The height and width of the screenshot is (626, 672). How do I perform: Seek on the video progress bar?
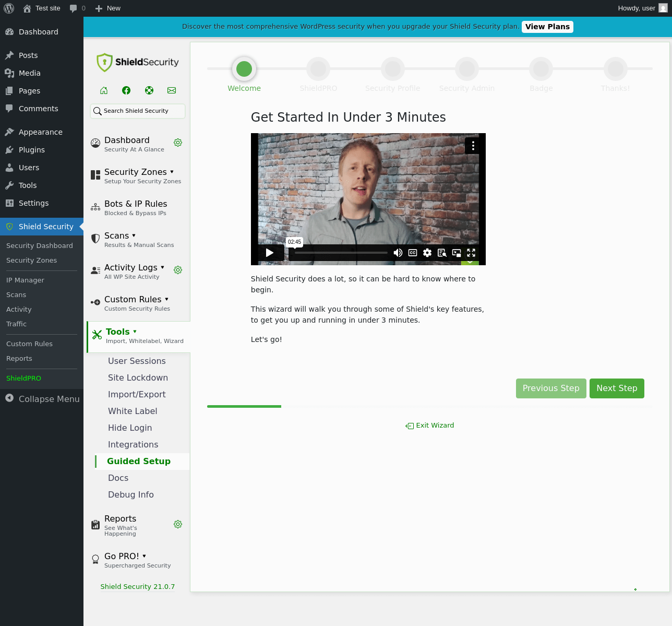pos(341,253)
